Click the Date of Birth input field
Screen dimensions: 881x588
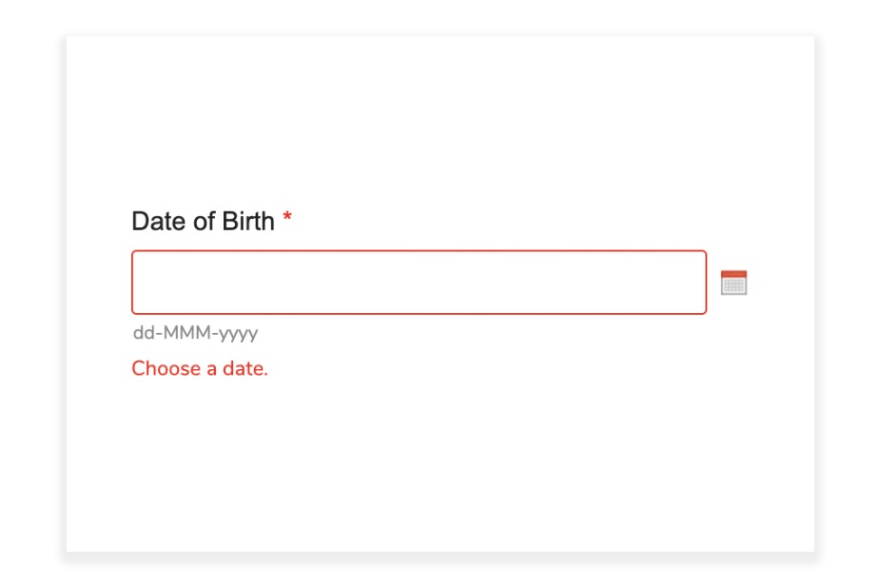pyautogui.click(x=419, y=283)
